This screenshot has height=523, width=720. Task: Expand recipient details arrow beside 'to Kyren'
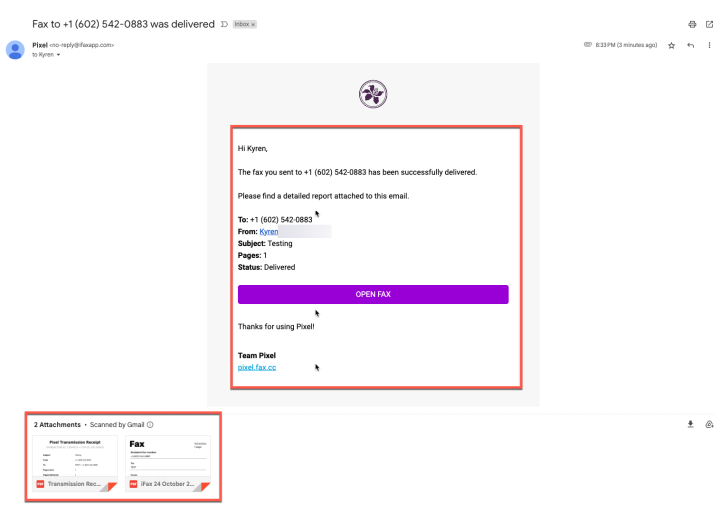click(58, 55)
